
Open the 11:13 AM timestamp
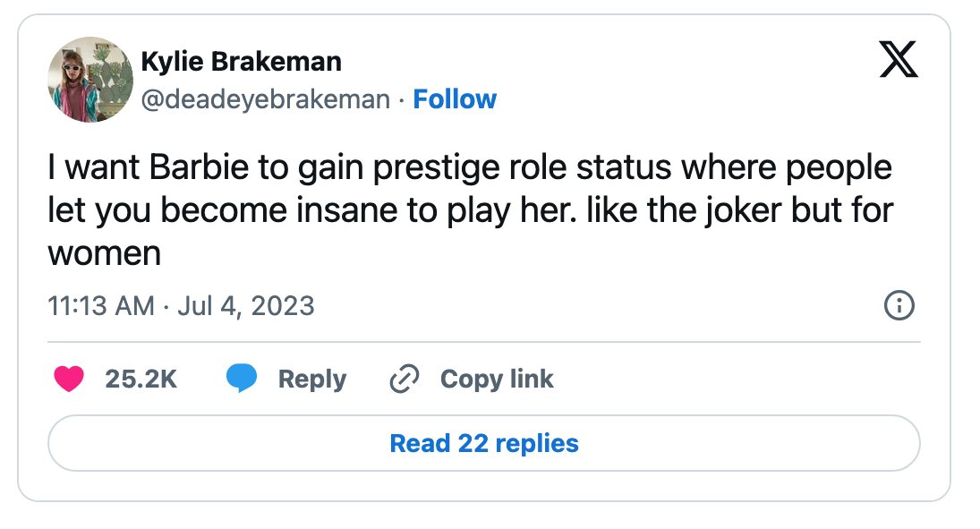[101, 306]
